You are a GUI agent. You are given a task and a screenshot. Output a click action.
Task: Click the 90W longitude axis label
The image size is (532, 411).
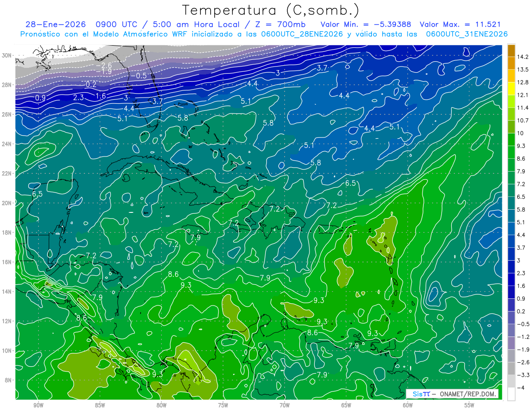coord(38,405)
